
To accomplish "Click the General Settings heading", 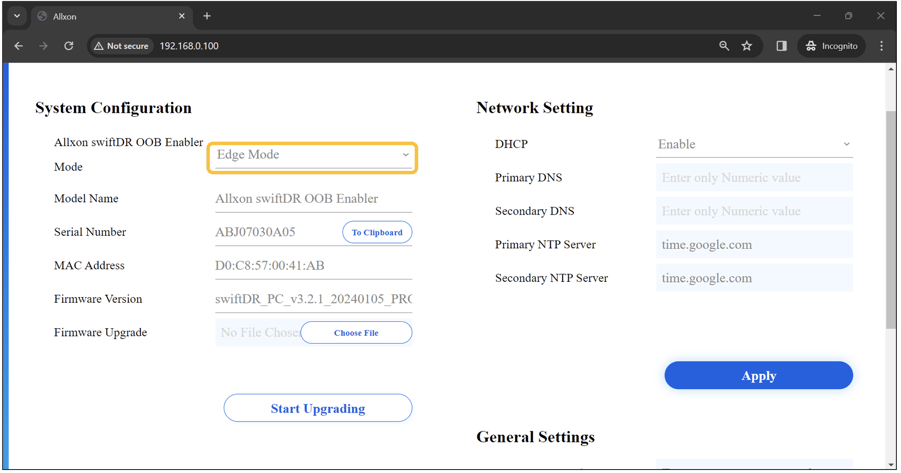I will tap(536, 437).
